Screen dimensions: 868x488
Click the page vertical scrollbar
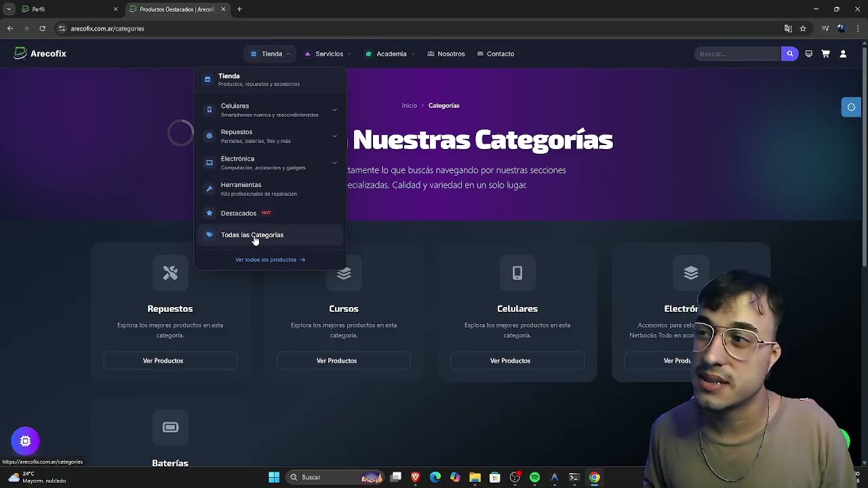(864, 156)
